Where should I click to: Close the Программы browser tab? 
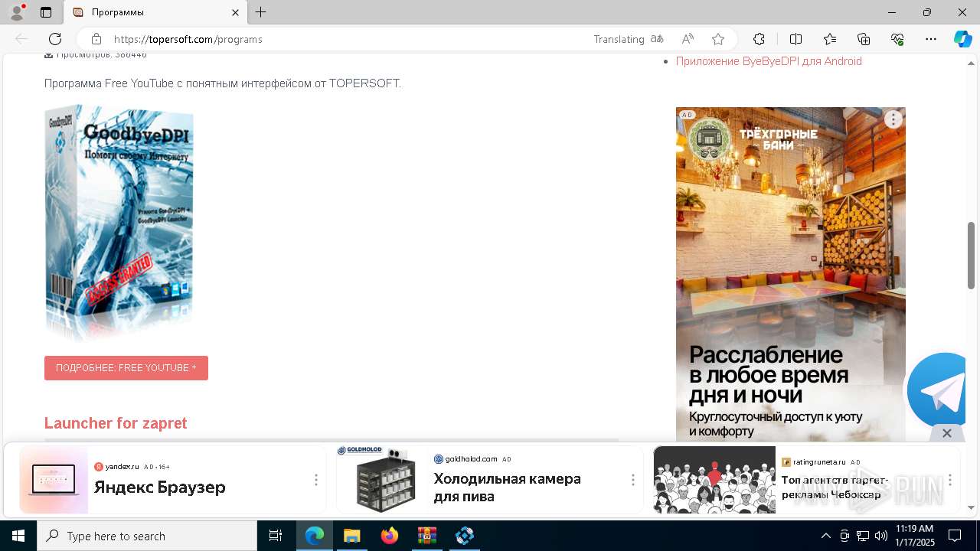[x=236, y=12]
